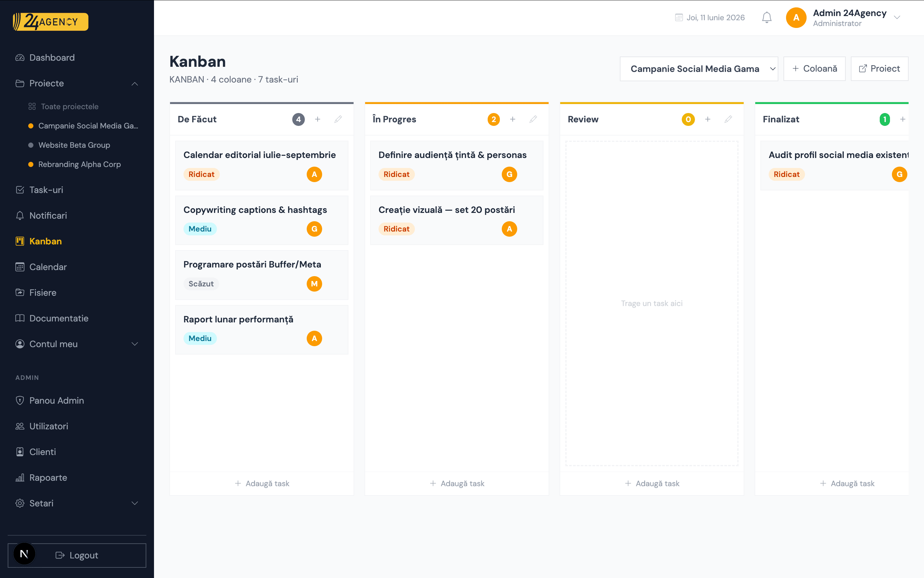Collapse the Proiecte sidebar section
Screen dimensions: 924x578
135,83
